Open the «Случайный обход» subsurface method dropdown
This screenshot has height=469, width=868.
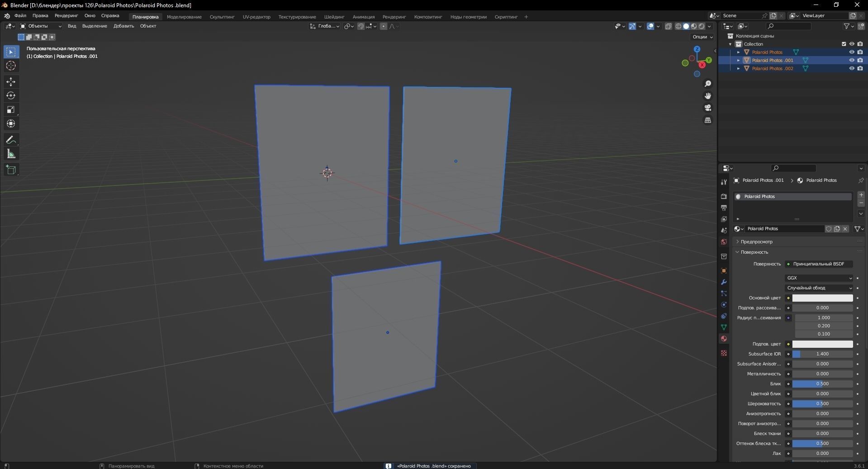[819, 288]
